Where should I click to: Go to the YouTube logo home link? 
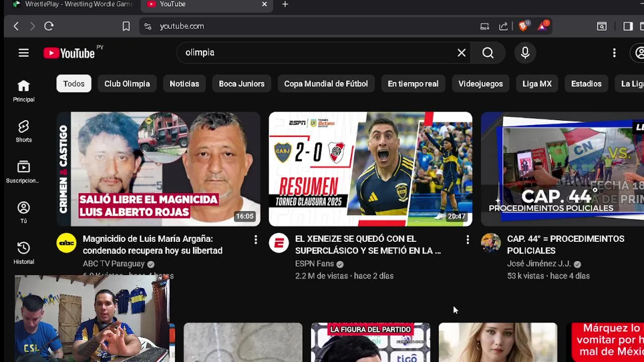point(69,53)
